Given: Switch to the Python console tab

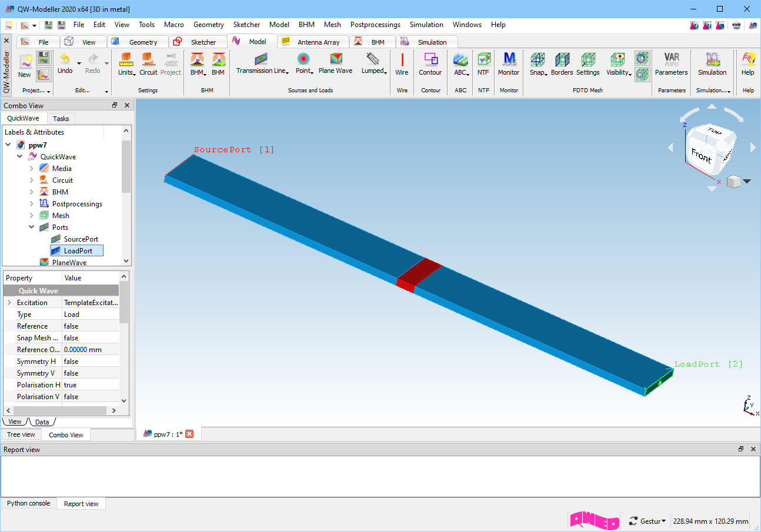Looking at the screenshot, I should pos(29,503).
